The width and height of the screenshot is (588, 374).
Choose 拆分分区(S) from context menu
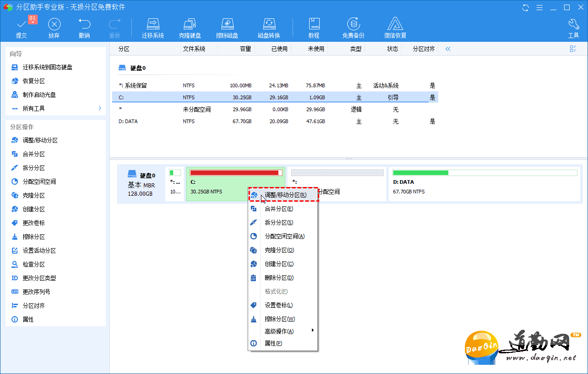click(283, 222)
